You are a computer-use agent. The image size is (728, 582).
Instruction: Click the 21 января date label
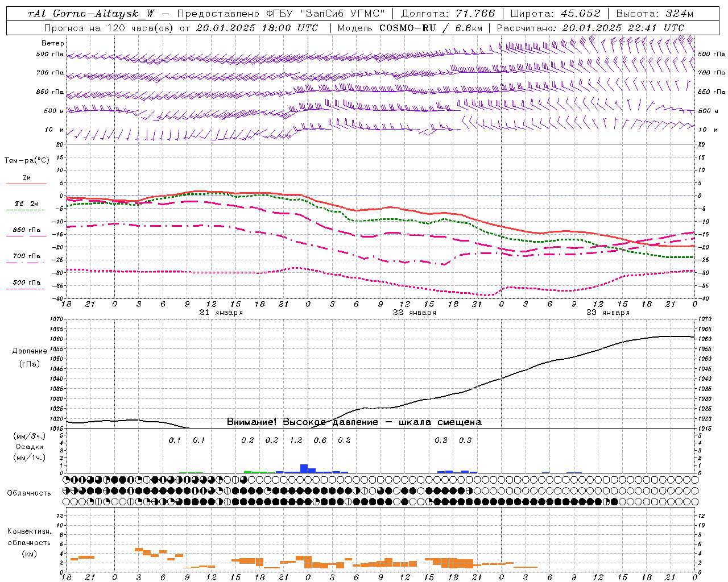tap(221, 313)
